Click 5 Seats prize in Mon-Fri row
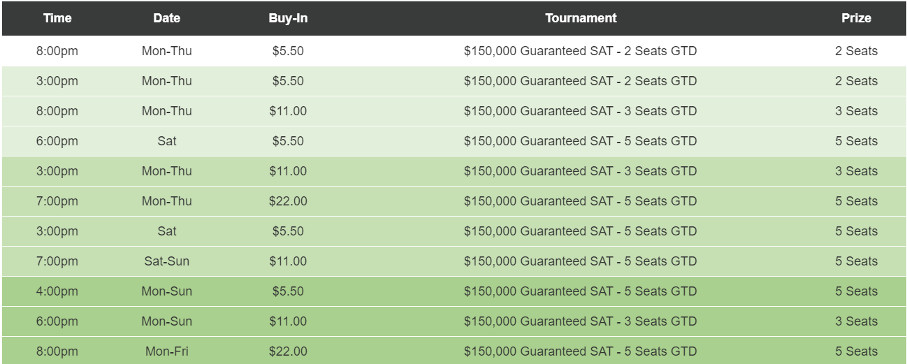This screenshot has height=364, width=907. pyautogui.click(x=856, y=351)
